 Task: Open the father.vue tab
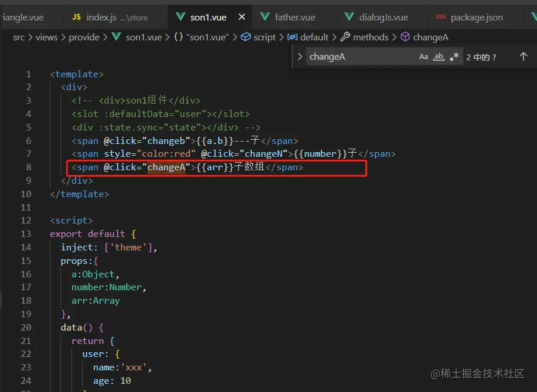(294, 17)
